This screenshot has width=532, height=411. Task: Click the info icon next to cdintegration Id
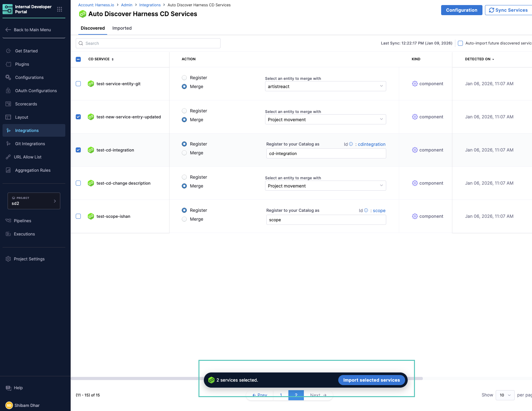coord(351,144)
